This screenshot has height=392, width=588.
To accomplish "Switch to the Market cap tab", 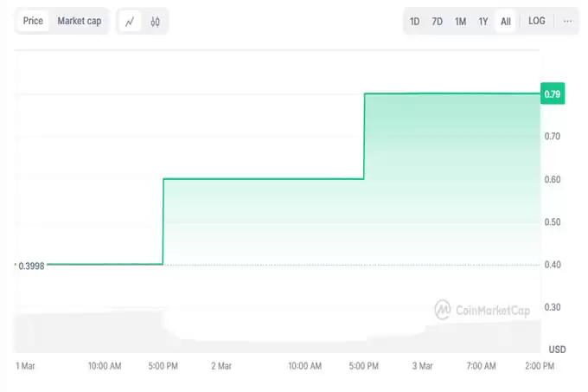I will pos(80,21).
